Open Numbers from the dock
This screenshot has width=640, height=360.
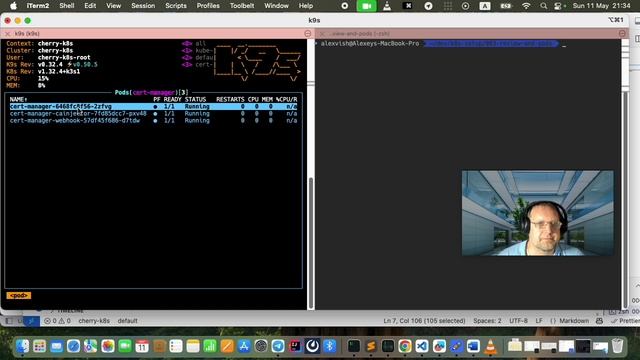[x=209, y=346]
